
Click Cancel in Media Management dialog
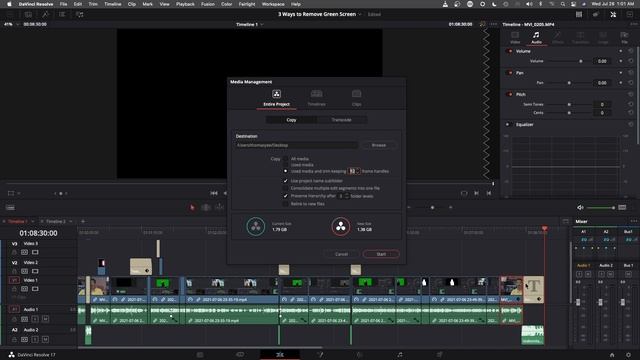(x=341, y=254)
